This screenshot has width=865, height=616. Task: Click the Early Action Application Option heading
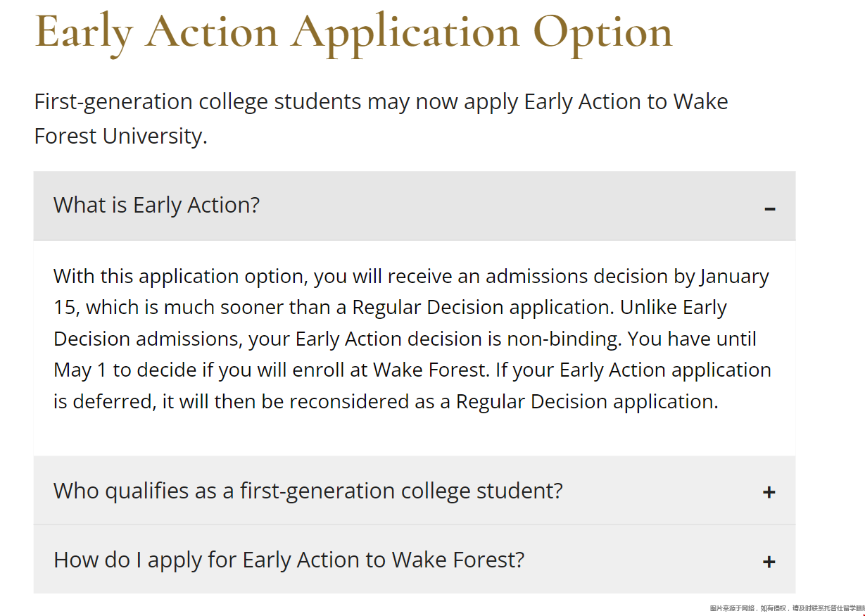(353, 32)
